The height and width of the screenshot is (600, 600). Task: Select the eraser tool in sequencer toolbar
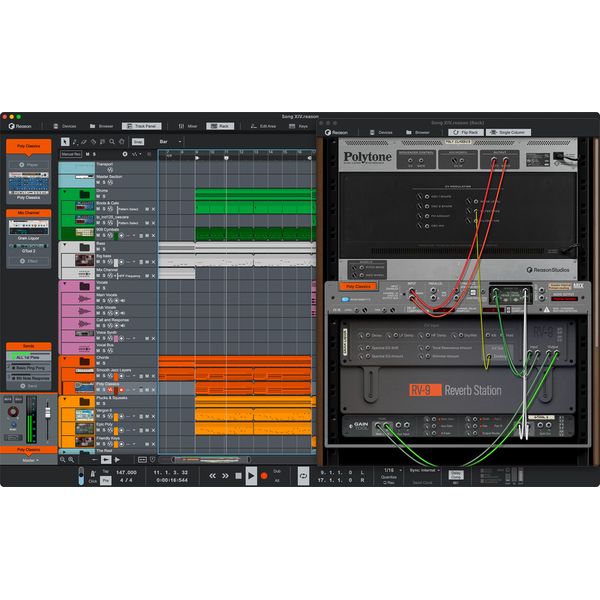pyautogui.click(x=84, y=142)
